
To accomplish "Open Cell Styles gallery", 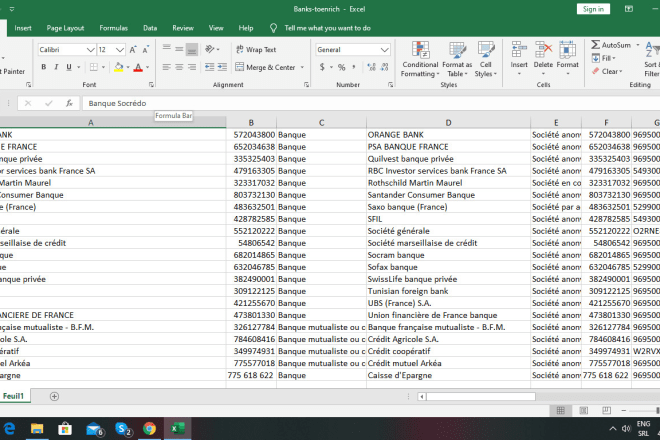I will (486, 59).
